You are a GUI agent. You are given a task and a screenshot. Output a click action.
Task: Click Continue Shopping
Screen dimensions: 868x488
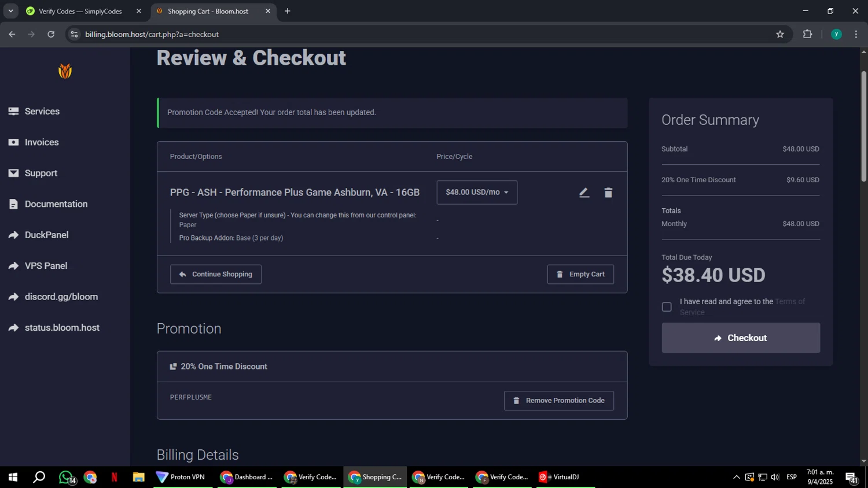pos(216,275)
